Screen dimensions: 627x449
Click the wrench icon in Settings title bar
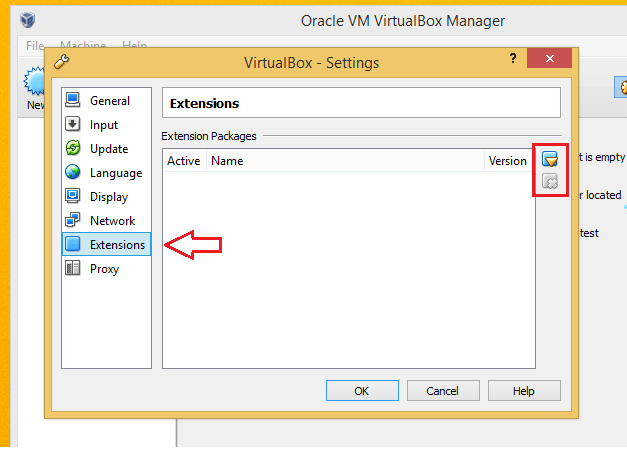62,62
